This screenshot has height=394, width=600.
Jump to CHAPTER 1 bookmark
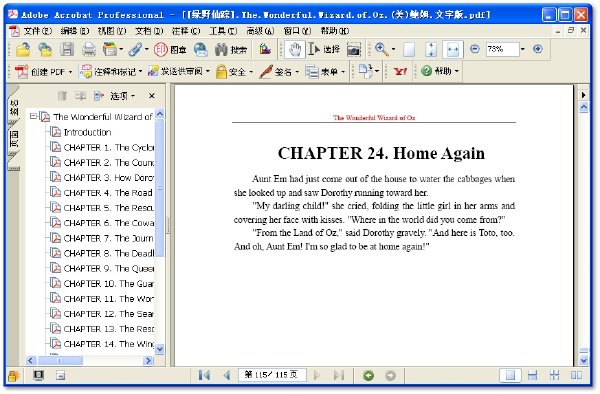pyautogui.click(x=109, y=147)
